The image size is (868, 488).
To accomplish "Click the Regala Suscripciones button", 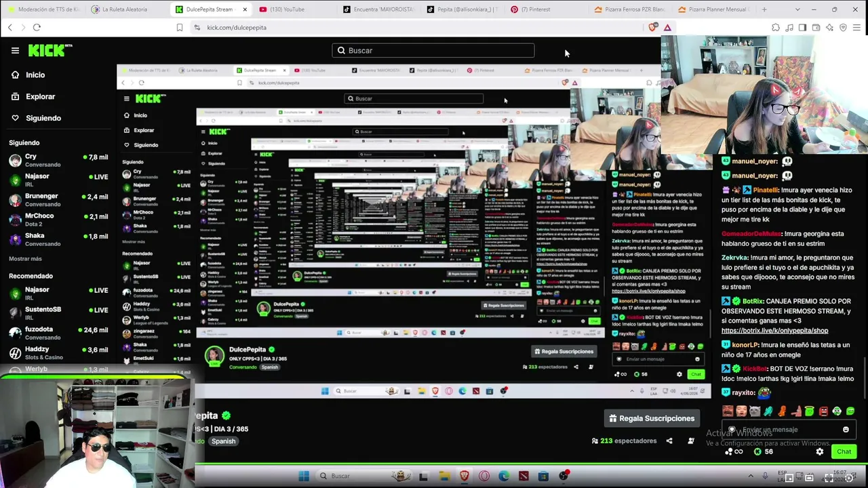I will coord(652,418).
